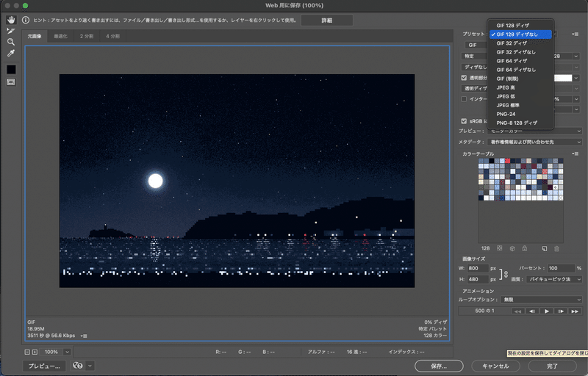The height and width of the screenshot is (376, 588).
Task: Lock selected colors in color table
Action: pos(525,248)
